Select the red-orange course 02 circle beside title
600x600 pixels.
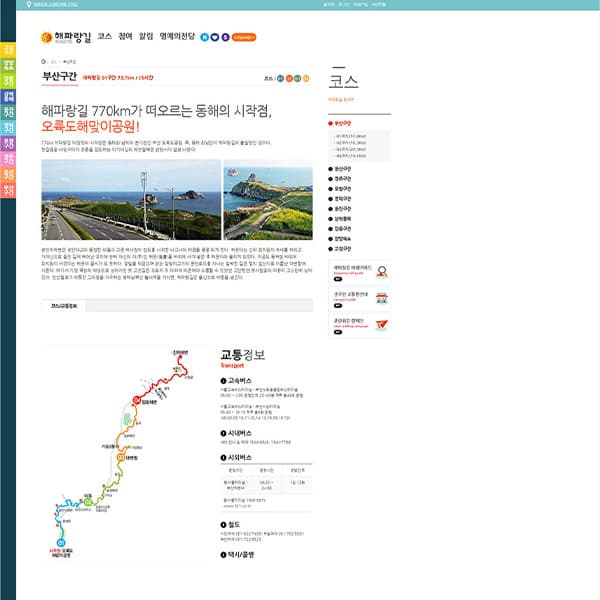(x=289, y=78)
